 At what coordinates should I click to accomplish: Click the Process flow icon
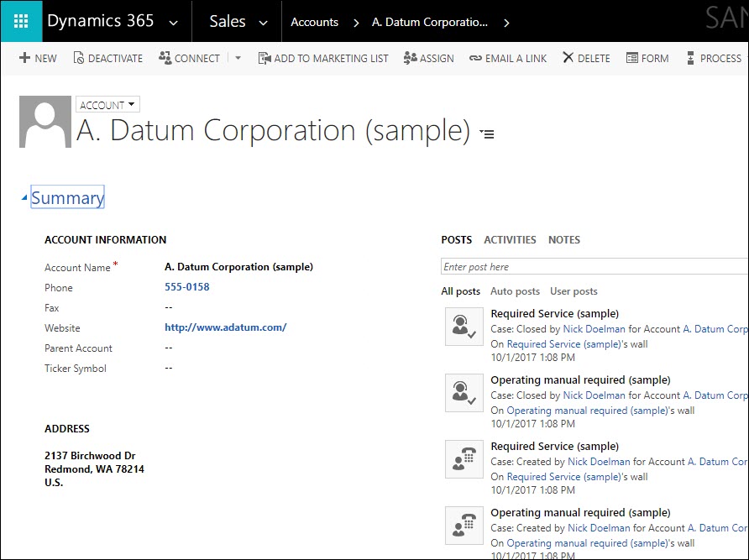pyautogui.click(x=690, y=58)
